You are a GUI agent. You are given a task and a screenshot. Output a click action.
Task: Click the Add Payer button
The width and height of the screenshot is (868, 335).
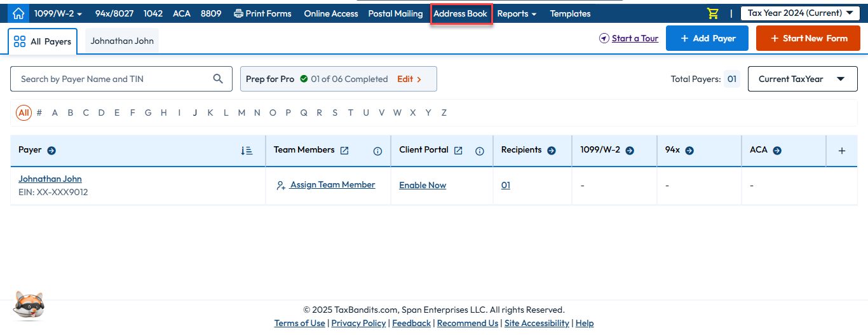(707, 38)
